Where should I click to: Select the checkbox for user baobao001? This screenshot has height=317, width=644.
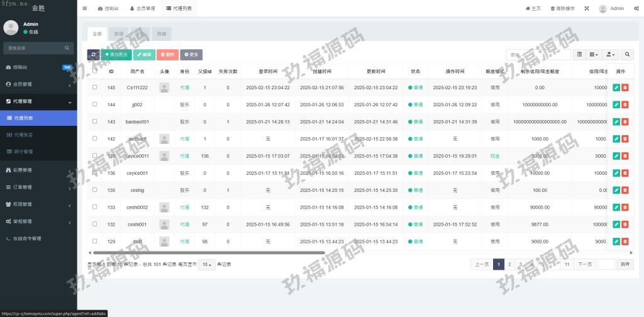click(x=95, y=121)
